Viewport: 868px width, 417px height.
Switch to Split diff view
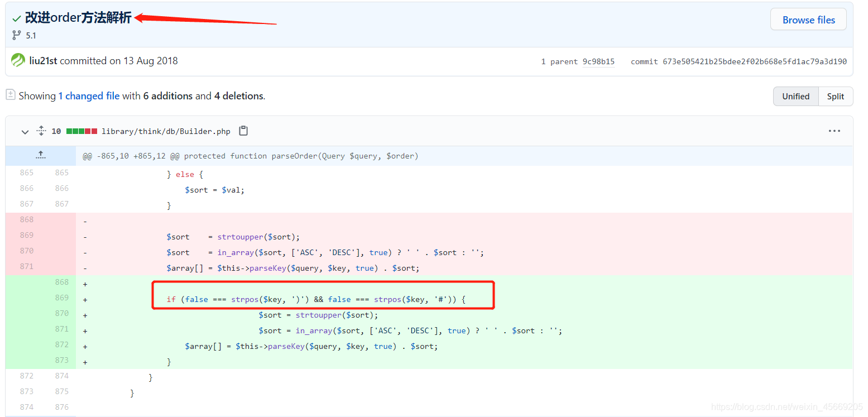click(836, 96)
